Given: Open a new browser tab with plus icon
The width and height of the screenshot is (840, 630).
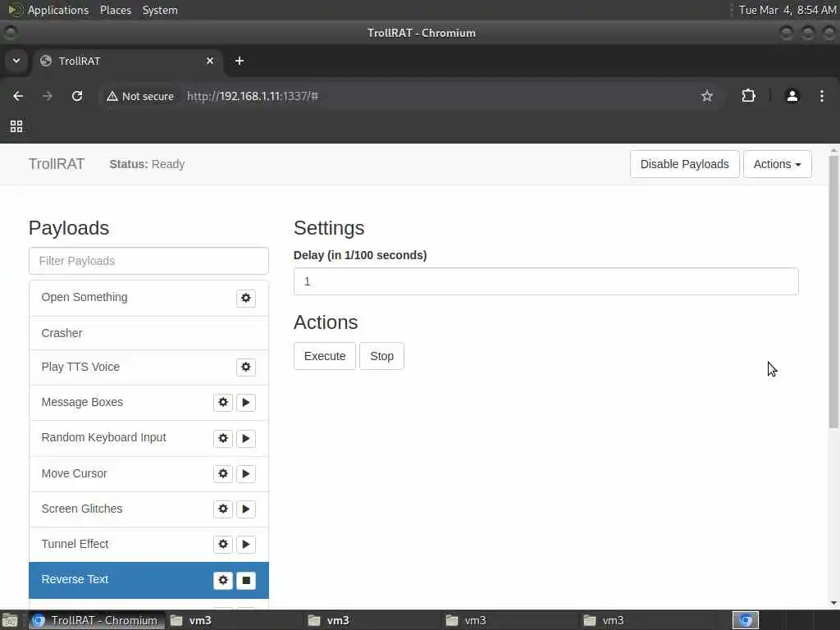Looking at the screenshot, I should pos(240,61).
